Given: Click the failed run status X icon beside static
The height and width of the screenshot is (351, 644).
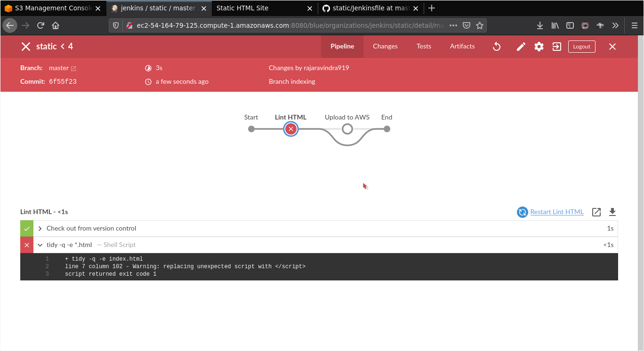Looking at the screenshot, I should coord(26,47).
